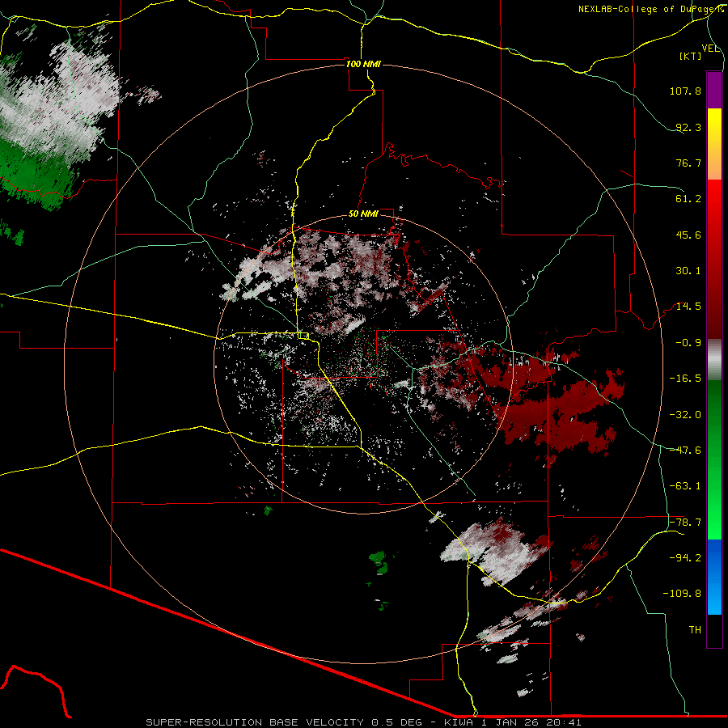Click the green segment of the color bar
Screen dimensions: 728x728
(x=714, y=459)
